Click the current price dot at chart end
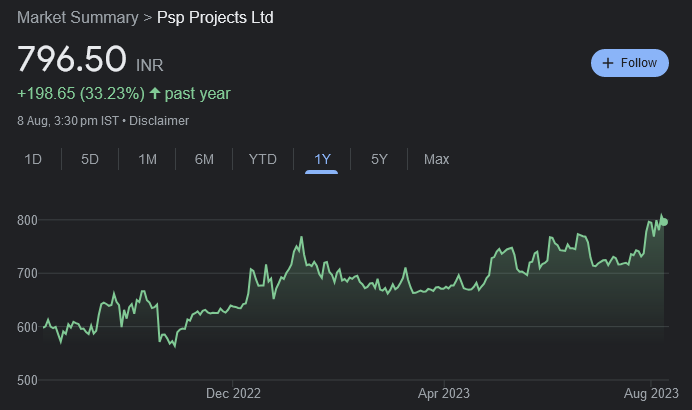This screenshot has height=410, width=692. pyautogui.click(x=665, y=222)
